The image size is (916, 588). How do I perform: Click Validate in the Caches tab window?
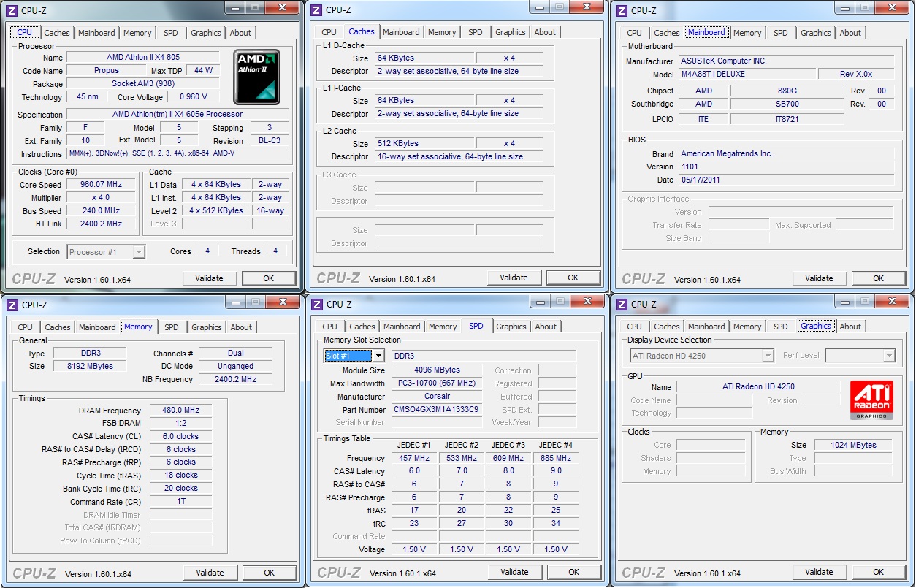click(514, 278)
